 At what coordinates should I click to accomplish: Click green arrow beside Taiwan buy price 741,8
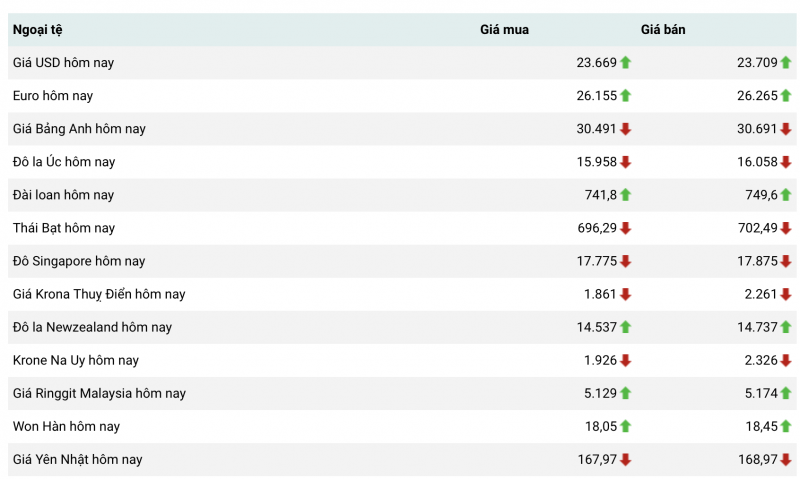point(625,195)
